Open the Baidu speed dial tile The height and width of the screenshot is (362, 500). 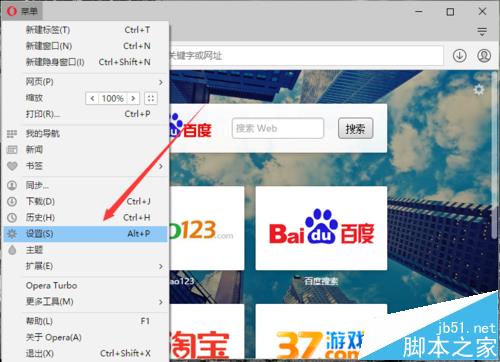click(321, 228)
